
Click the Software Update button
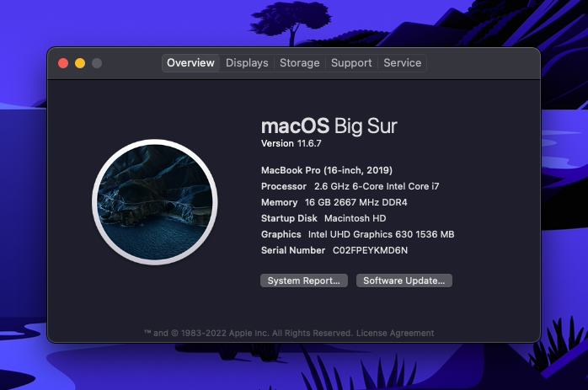pyautogui.click(x=404, y=280)
